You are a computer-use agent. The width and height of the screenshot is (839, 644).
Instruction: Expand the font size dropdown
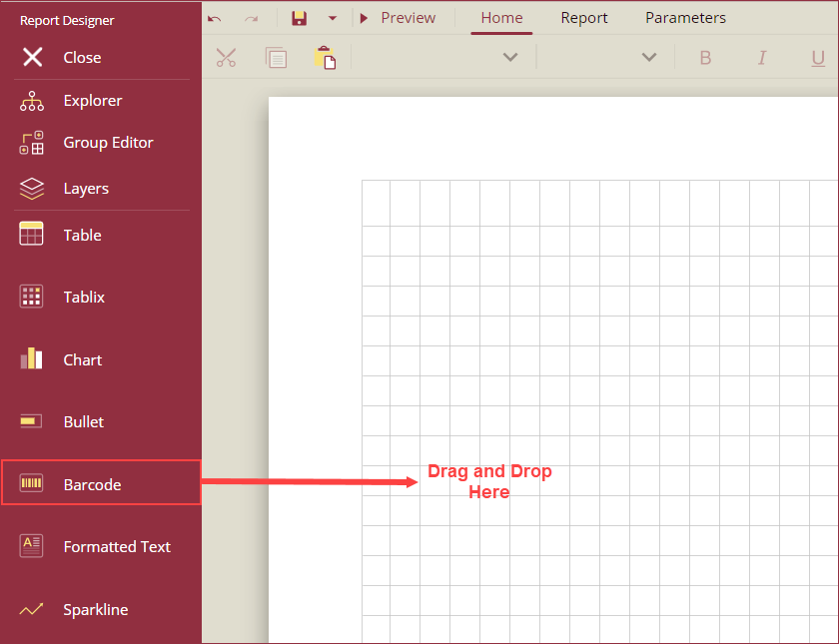pos(649,57)
